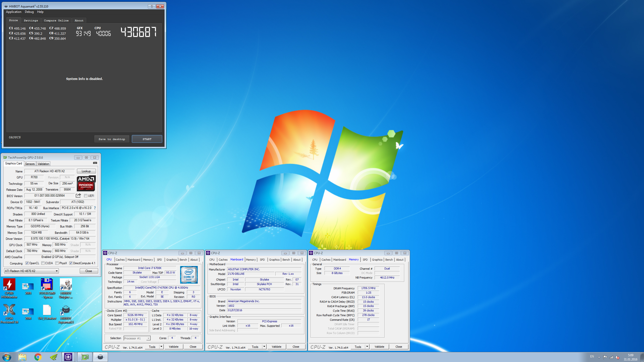Switch to CPU-Z taskbar button
Image resolution: width=644 pixels, height=362 pixels.
coord(68,357)
